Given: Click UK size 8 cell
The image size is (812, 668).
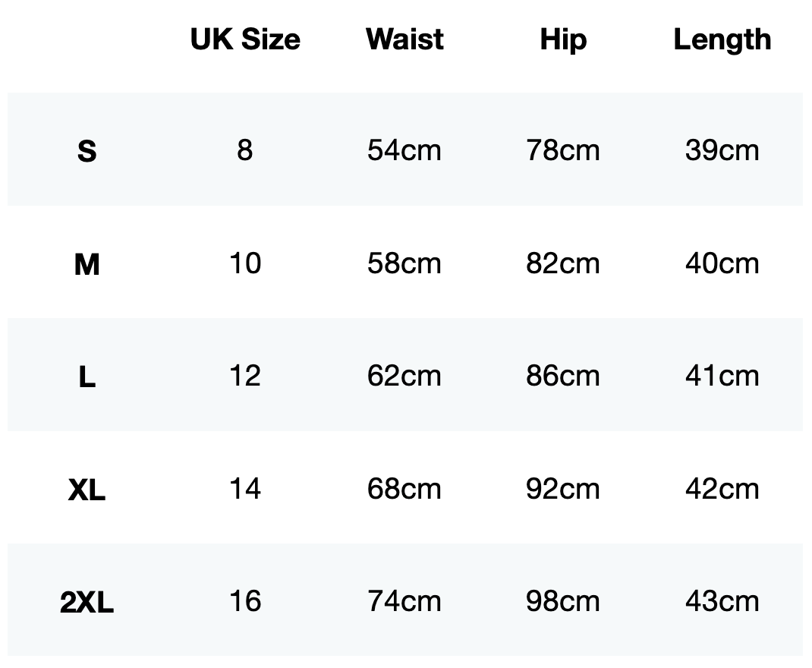Looking at the screenshot, I should pos(244,150).
